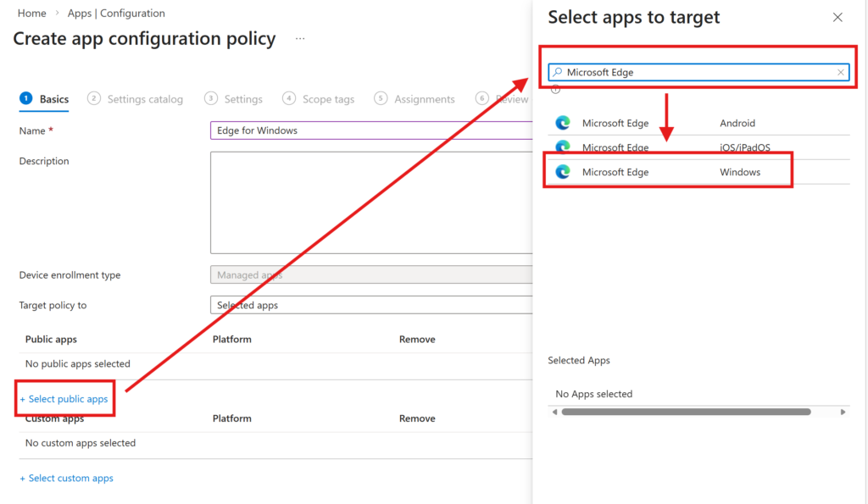Click the Microsoft Edge Windows app icon
Image resolution: width=868 pixels, height=504 pixels.
pos(563,172)
